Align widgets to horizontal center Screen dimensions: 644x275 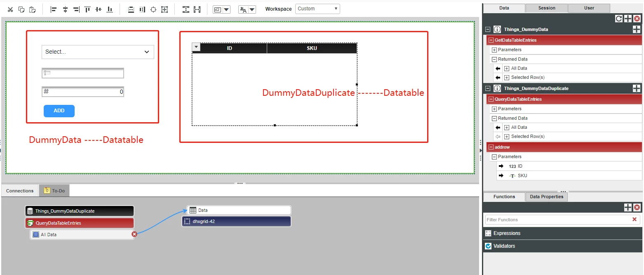coord(65,9)
